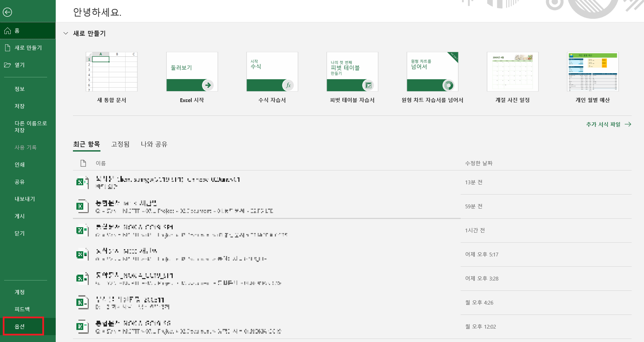The width and height of the screenshot is (644, 342).
Task: Click the 1시간 전 modified time
Action: tap(475, 230)
